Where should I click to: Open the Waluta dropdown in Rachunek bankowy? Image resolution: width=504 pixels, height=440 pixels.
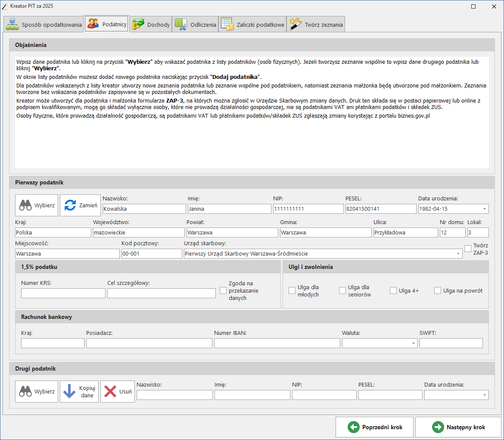[x=414, y=343]
